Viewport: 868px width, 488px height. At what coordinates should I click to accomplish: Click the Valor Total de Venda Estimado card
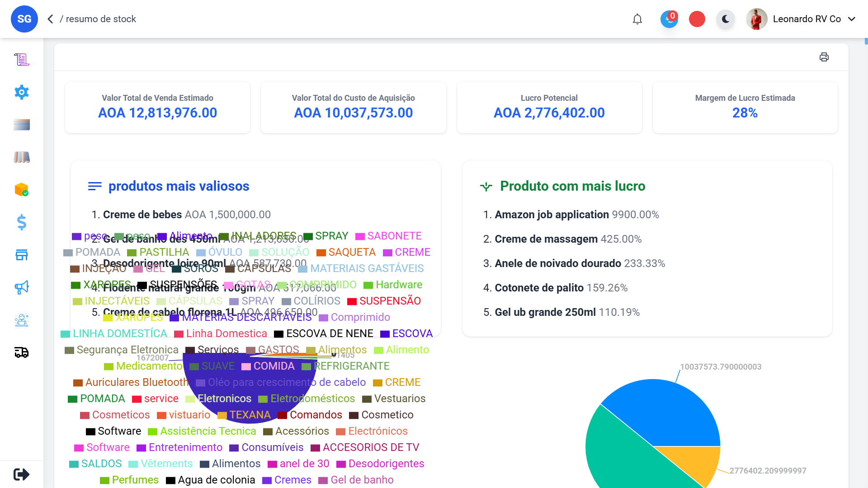click(157, 108)
